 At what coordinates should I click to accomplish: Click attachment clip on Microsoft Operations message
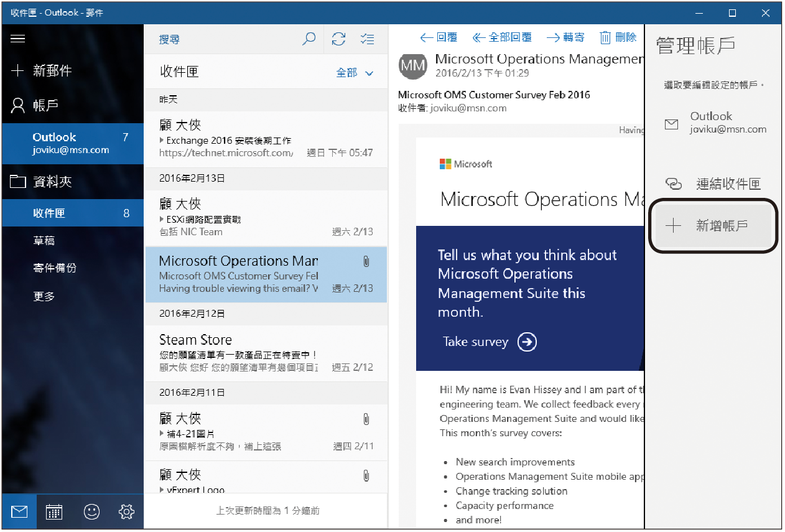pos(366,261)
